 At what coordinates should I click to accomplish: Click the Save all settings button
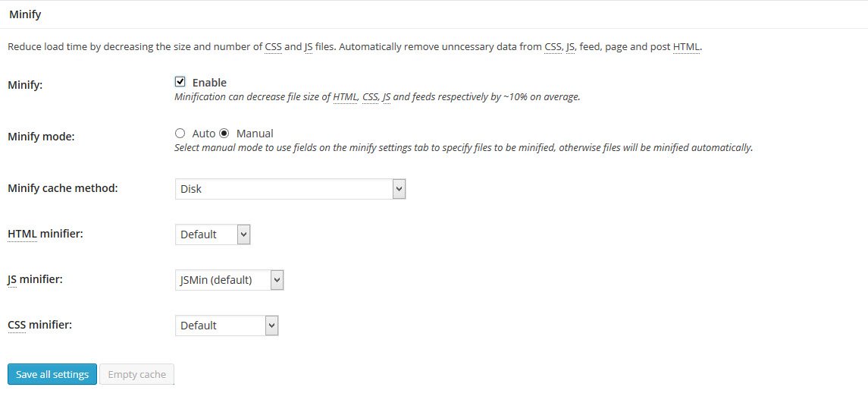coord(52,374)
